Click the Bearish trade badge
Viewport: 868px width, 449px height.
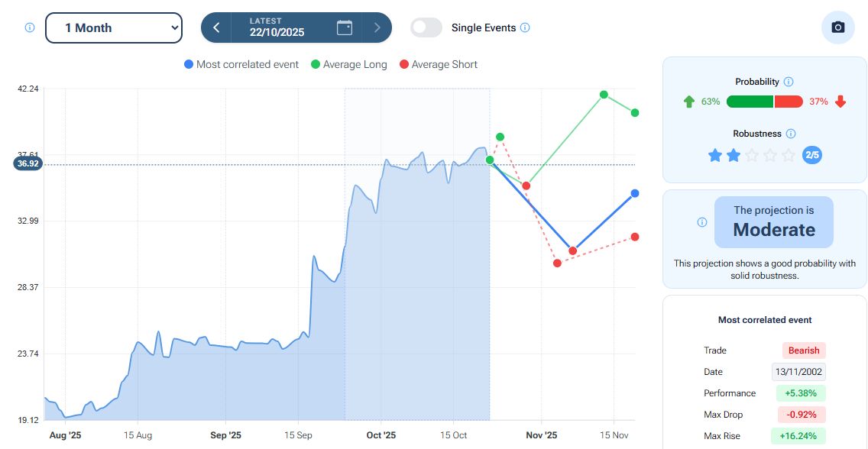tap(803, 350)
